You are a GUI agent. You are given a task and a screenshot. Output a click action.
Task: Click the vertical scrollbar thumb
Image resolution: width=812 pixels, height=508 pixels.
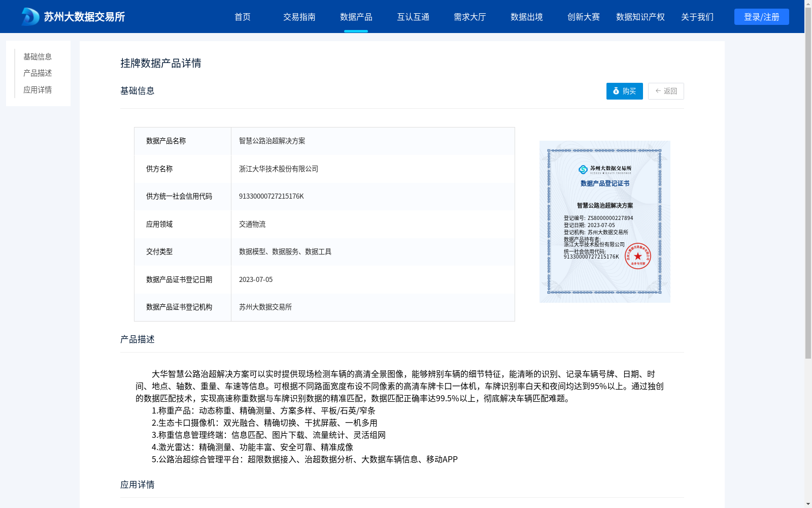(x=808, y=183)
